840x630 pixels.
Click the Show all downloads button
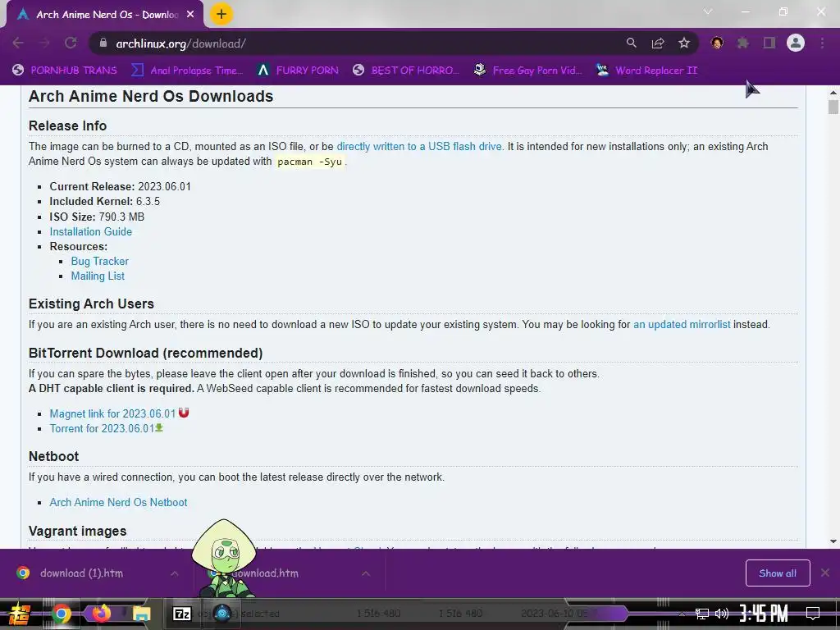778,573
